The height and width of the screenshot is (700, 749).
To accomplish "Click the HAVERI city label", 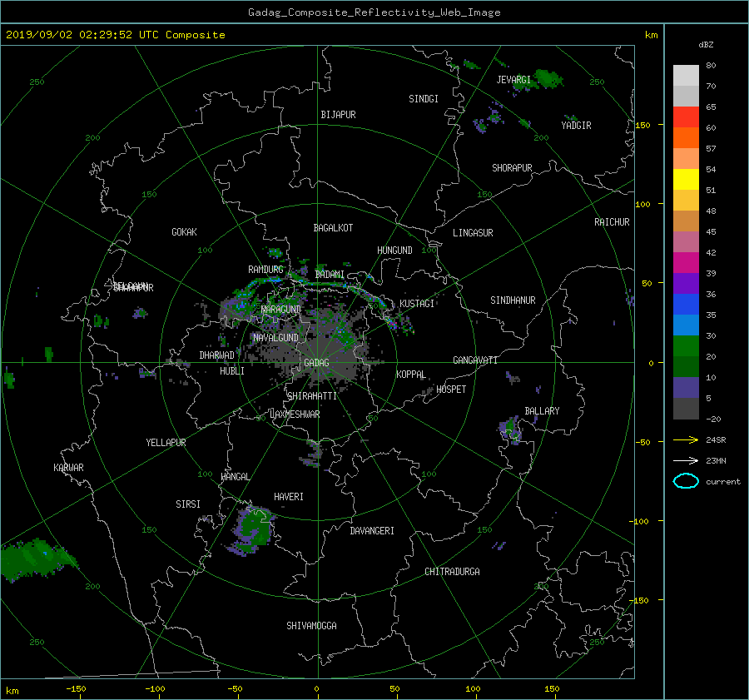I will pyautogui.click(x=289, y=497).
